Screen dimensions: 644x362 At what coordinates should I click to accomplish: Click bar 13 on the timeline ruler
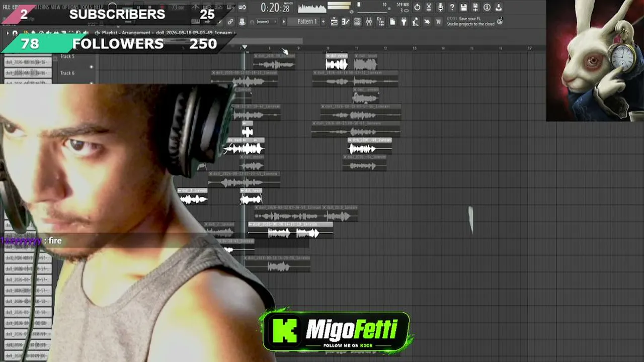tap(415, 48)
